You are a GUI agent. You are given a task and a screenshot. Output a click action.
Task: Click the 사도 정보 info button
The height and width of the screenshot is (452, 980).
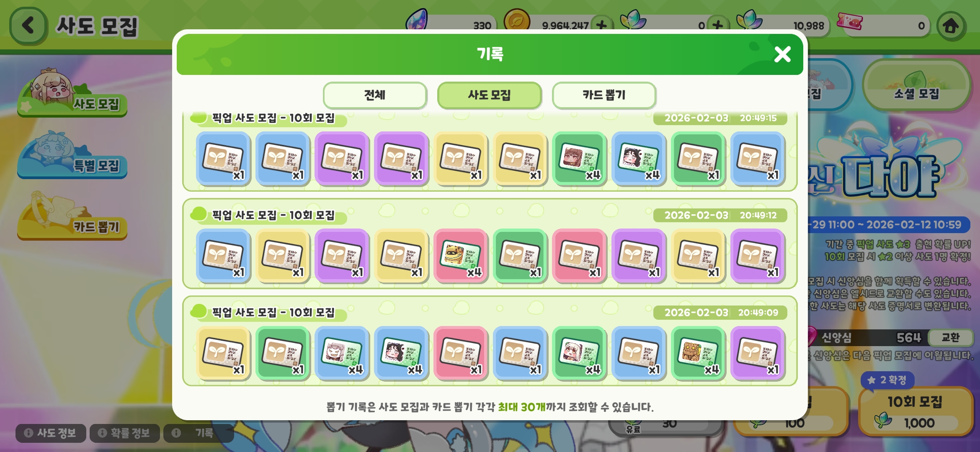pos(51,433)
